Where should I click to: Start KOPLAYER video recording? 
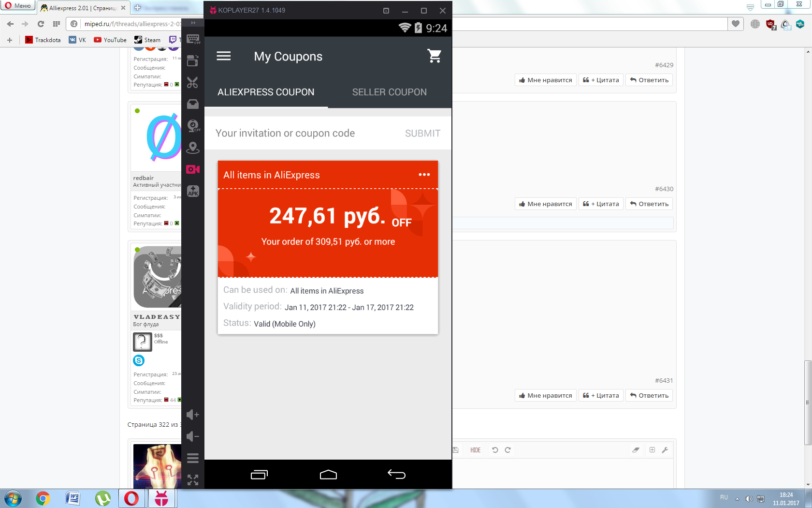click(193, 169)
